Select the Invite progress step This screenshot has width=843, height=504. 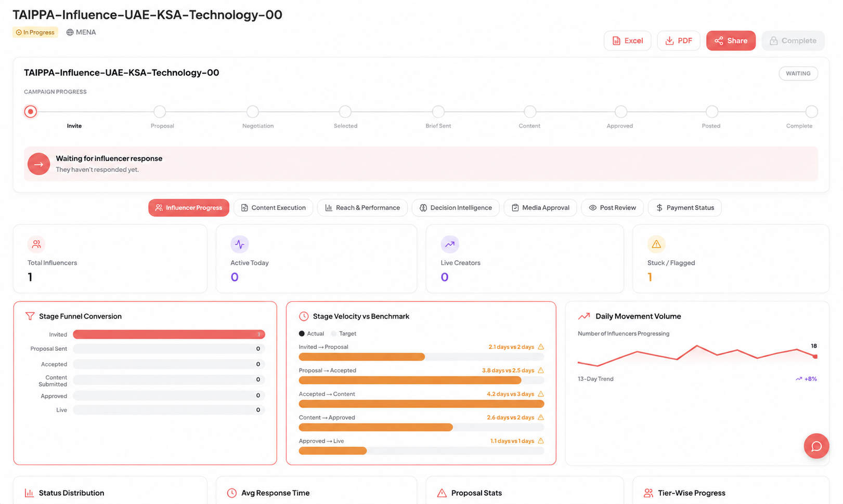[31, 112]
